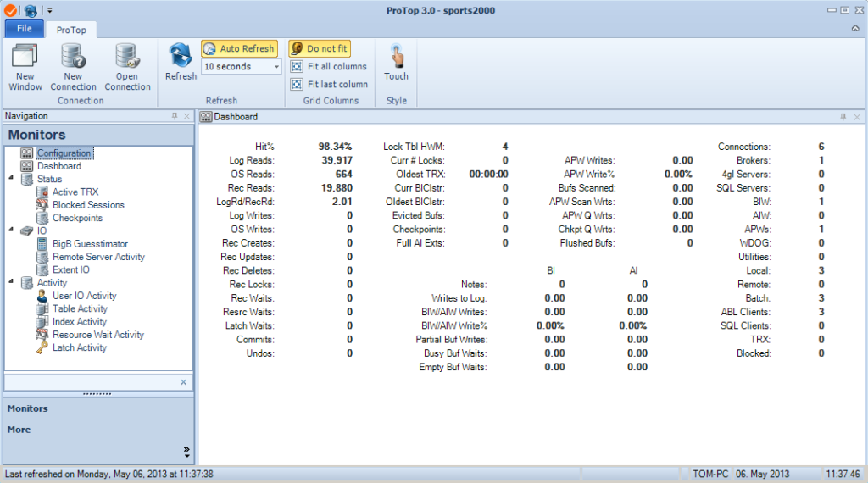868x483 pixels.
Task: Click the orange ProTop application icon
Action: (10, 10)
